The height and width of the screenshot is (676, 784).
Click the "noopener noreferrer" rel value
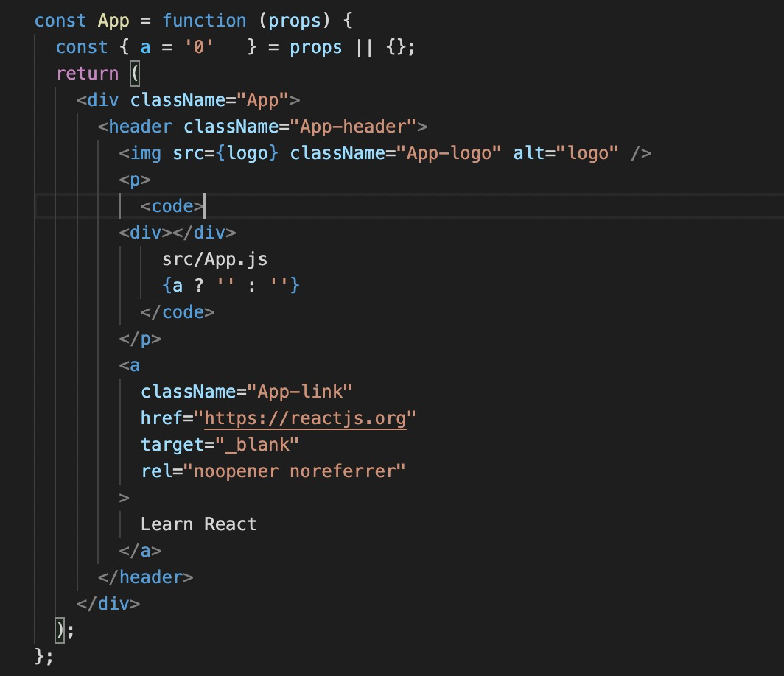[x=294, y=471]
